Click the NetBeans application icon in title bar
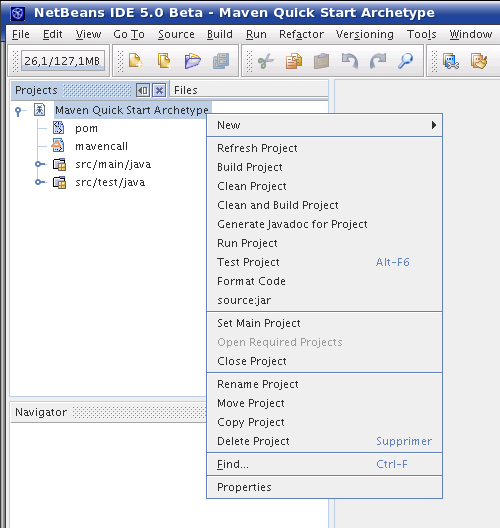 pos(18,13)
